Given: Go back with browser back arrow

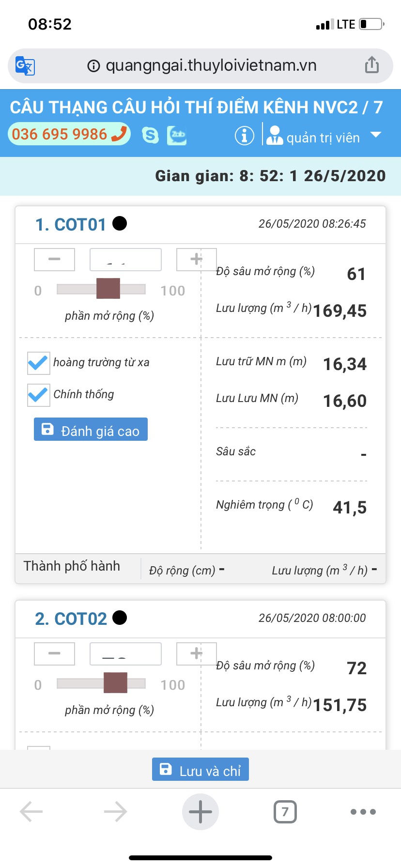Looking at the screenshot, I should pos(31,812).
